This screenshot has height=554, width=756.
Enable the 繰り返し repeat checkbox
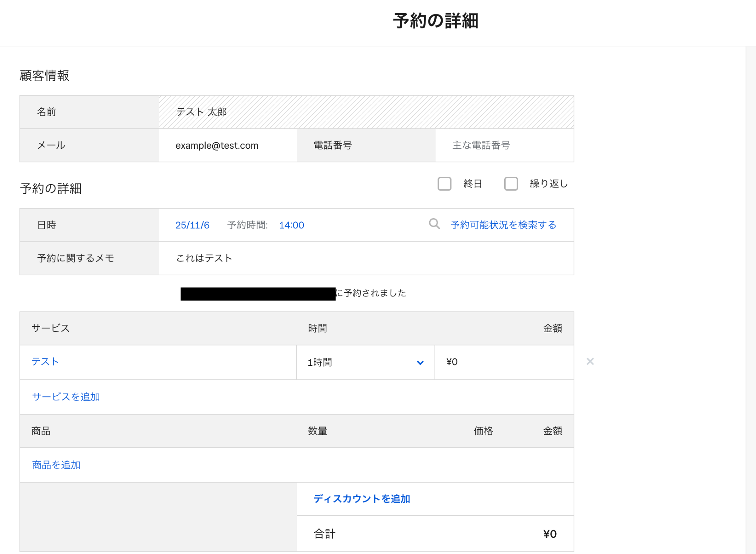pyautogui.click(x=511, y=183)
